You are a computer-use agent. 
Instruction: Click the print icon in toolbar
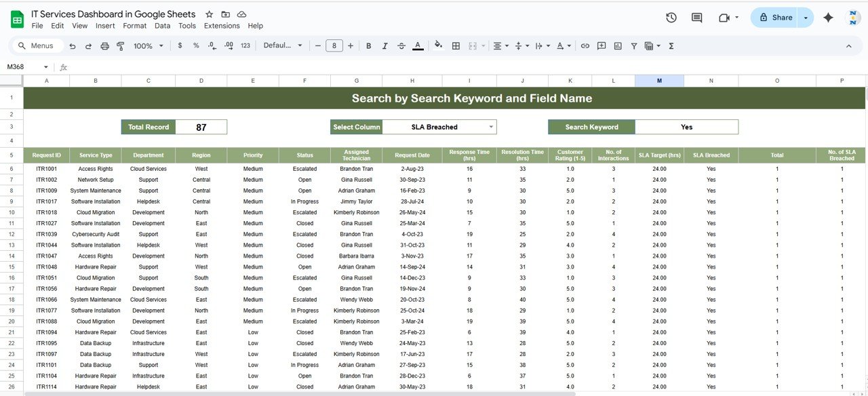tap(104, 46)
